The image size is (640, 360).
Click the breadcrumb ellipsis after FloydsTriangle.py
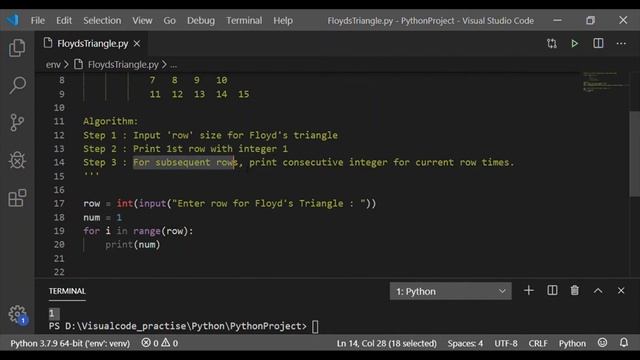point(174,65)
